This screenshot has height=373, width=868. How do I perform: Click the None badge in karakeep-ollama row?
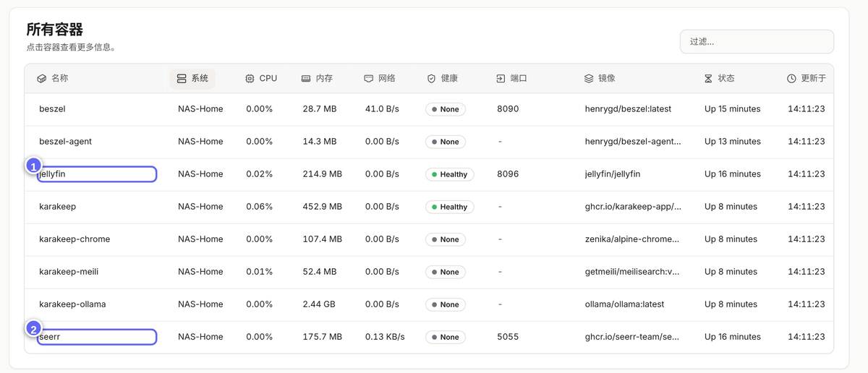point(445,304)
